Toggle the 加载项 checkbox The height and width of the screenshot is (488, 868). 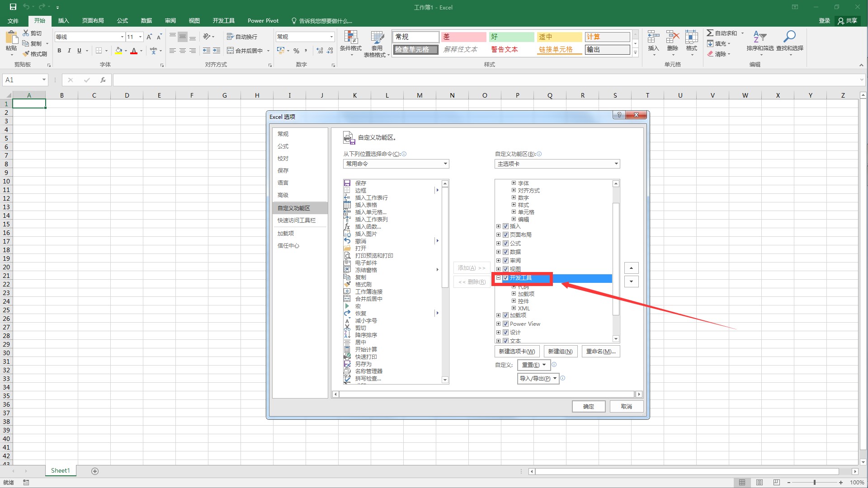505,315
